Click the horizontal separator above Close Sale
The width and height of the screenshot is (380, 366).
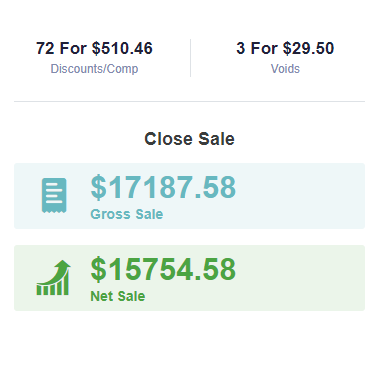[x=189, y=101]
